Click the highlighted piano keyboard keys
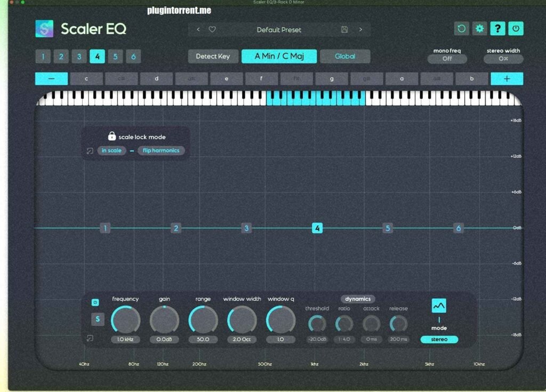The image size is (546, 392). 316,98
